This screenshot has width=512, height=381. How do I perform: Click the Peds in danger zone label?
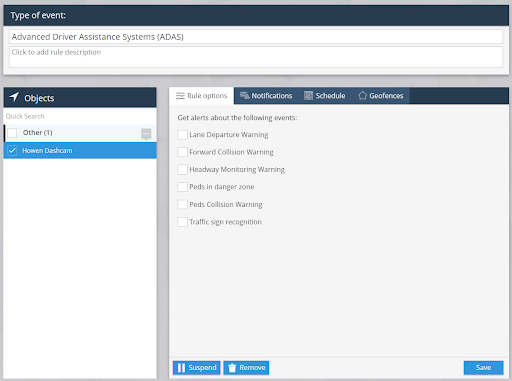click(x=222, y=187)
